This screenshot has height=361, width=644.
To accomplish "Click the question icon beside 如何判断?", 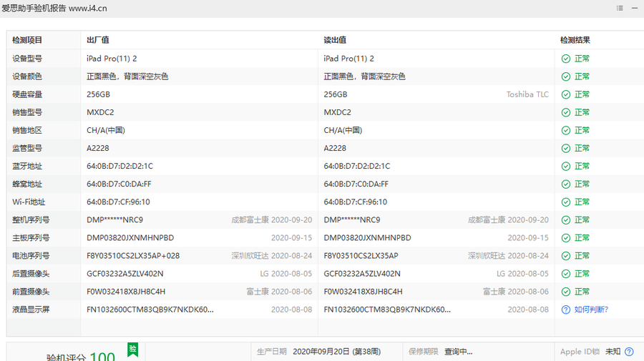I will click(566, 310).
